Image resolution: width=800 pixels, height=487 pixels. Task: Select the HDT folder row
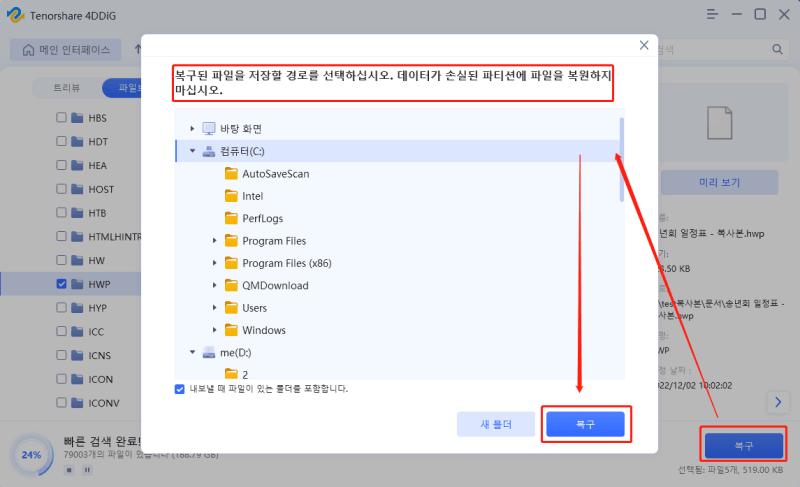[x=71, y=141]
